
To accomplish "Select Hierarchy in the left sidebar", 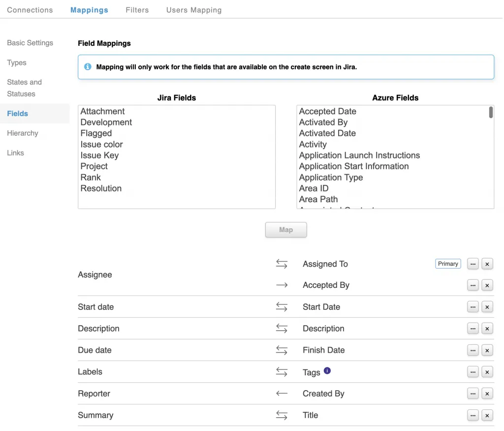I will 23,133.
